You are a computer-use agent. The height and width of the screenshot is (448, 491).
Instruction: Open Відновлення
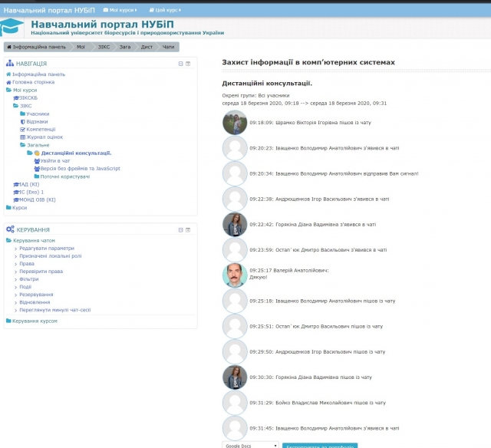35,302
